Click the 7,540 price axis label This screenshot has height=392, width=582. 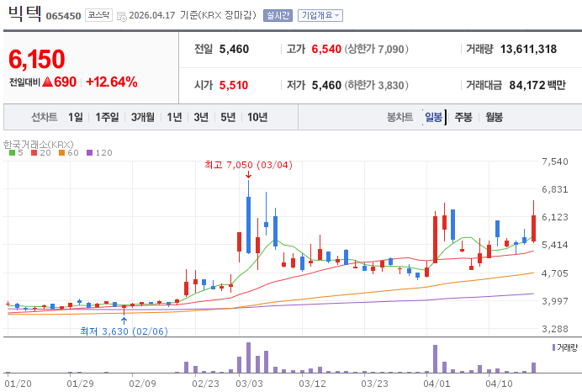555,162
